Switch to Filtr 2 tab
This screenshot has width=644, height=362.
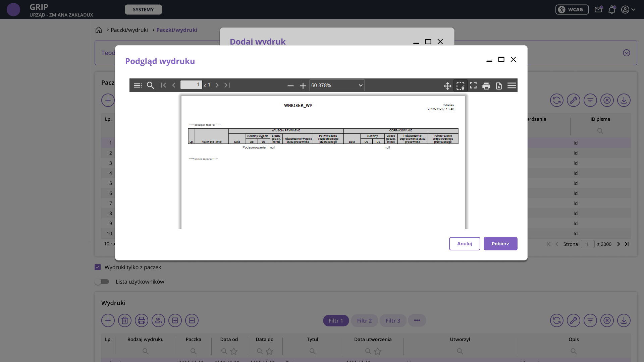pos(364,321)
